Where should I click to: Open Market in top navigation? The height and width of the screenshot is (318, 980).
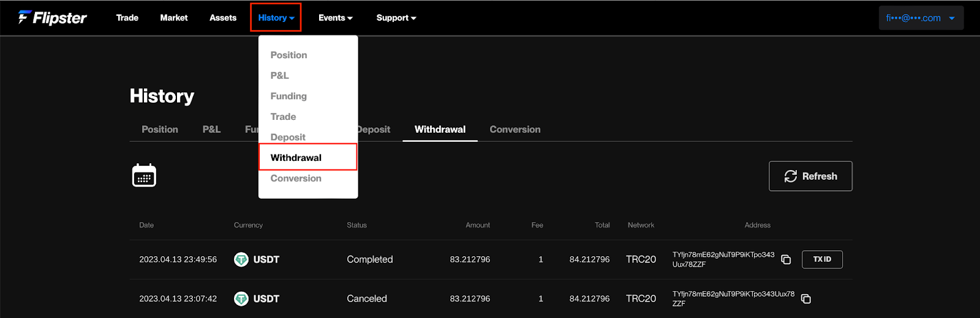point(174,18)
